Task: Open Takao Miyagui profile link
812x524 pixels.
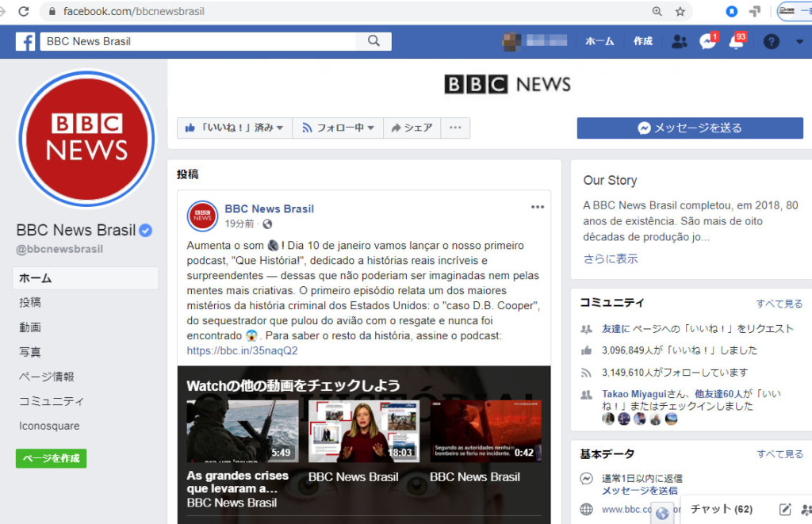Action: coord(634,394)
